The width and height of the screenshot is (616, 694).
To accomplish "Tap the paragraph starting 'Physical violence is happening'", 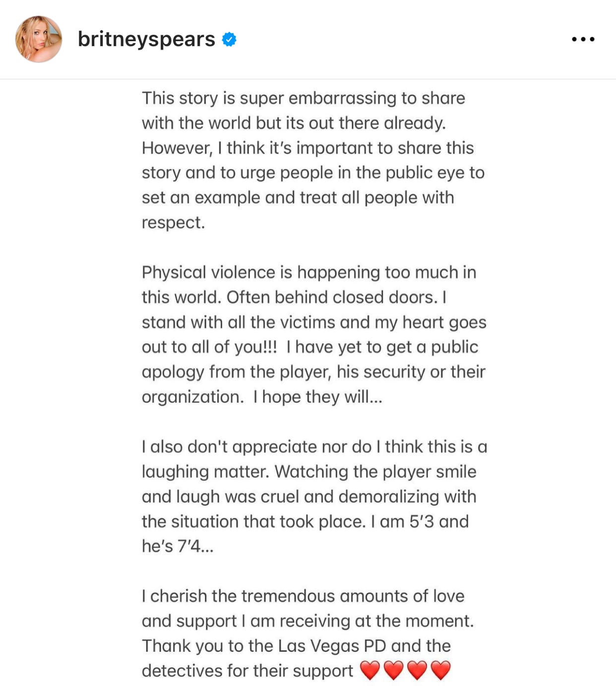I will [x=314, y=335].
